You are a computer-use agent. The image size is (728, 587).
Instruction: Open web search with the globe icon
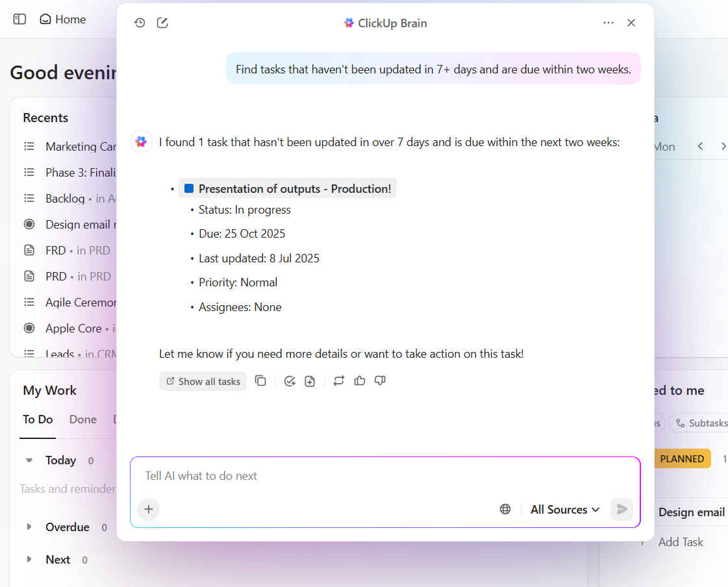click(x=505, y=509)
